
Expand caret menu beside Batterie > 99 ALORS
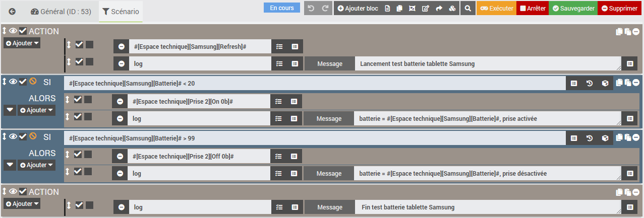click(10, 165)
